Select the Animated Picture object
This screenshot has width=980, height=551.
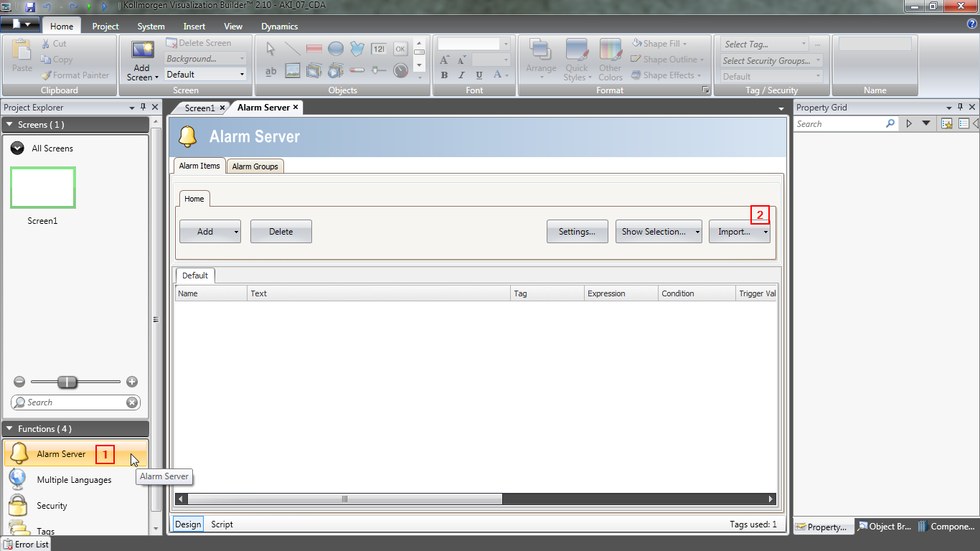tap(314, 70)
